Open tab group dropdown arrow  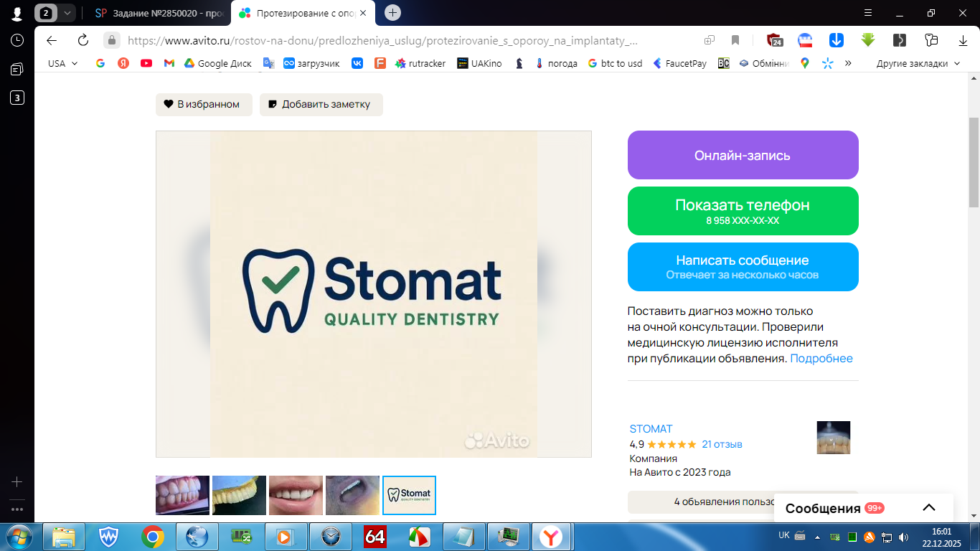click(x=67, y=13)
